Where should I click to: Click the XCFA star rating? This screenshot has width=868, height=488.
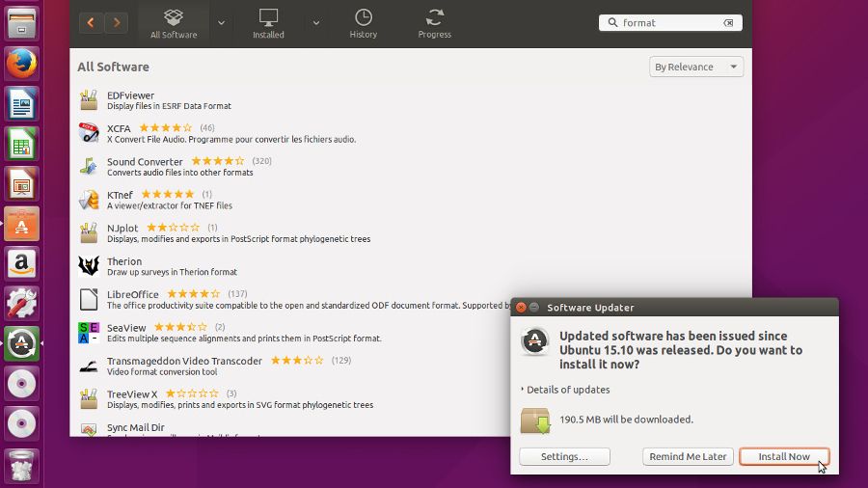[x=166, y=128]
